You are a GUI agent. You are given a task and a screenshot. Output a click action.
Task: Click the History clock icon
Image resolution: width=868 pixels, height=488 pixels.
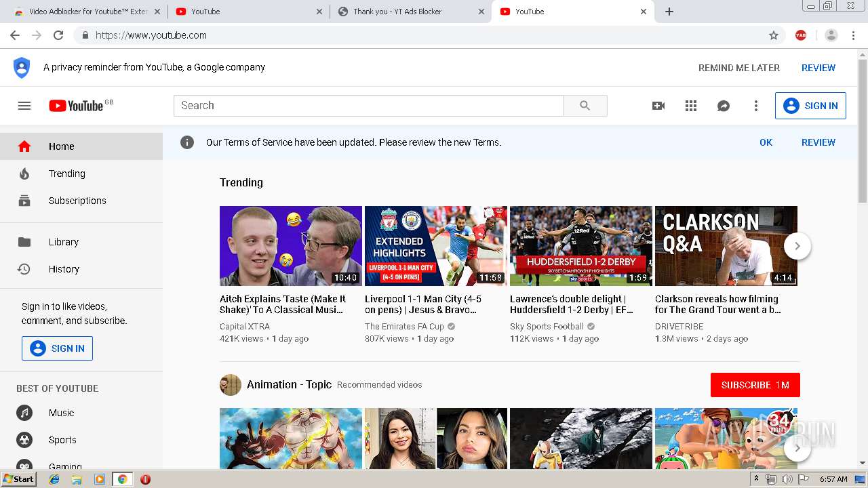click(x=24, y=269)
